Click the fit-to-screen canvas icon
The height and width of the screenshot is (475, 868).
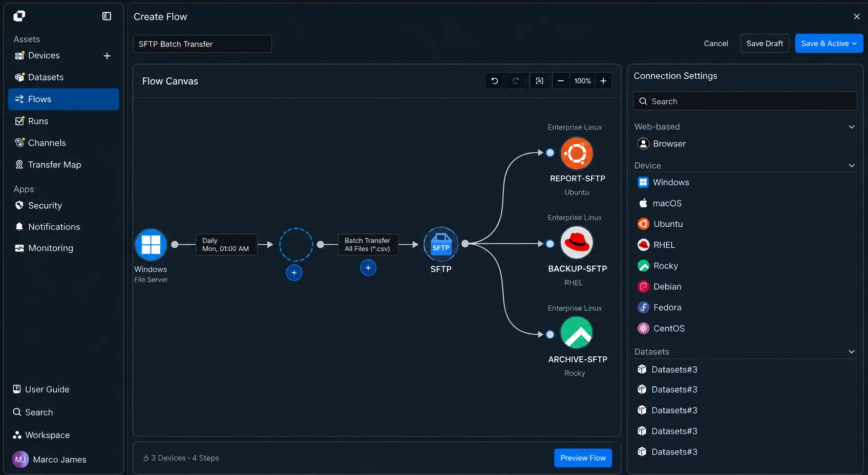click(539, 81)
